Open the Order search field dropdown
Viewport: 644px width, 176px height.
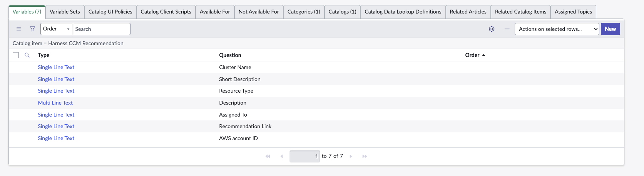(x=57, y=29)
